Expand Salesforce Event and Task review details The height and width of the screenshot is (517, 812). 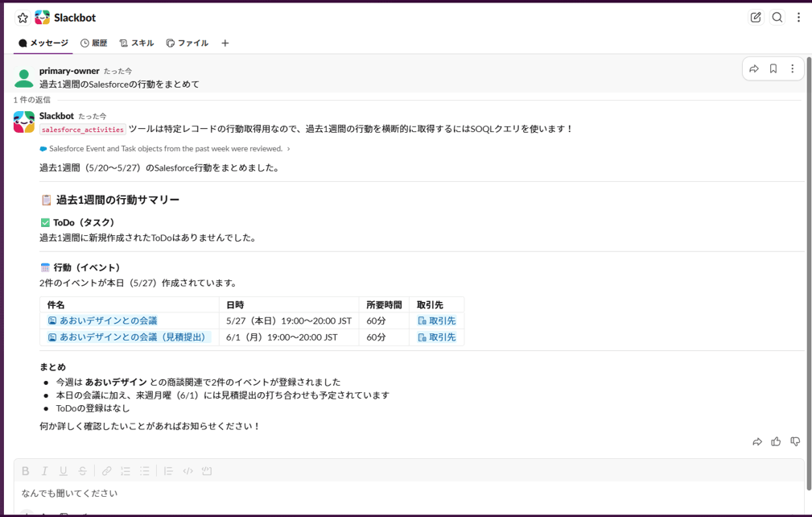pyautogui.click(x=165, y=149)
